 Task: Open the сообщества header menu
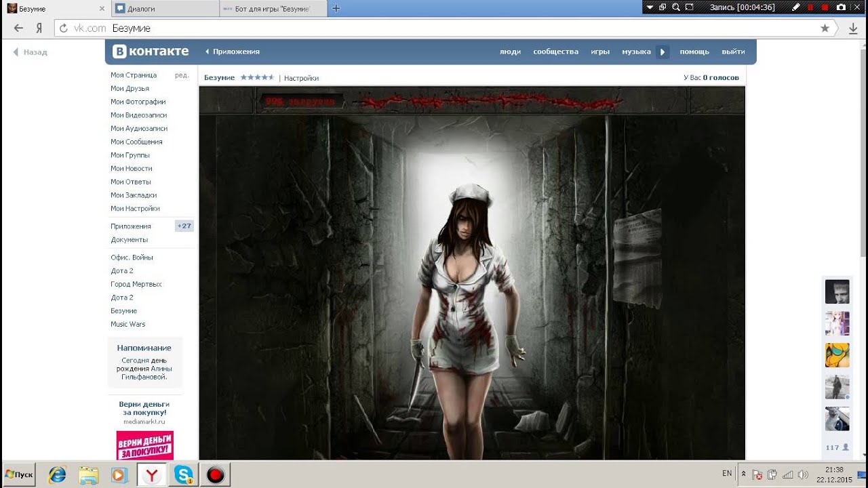555,52
